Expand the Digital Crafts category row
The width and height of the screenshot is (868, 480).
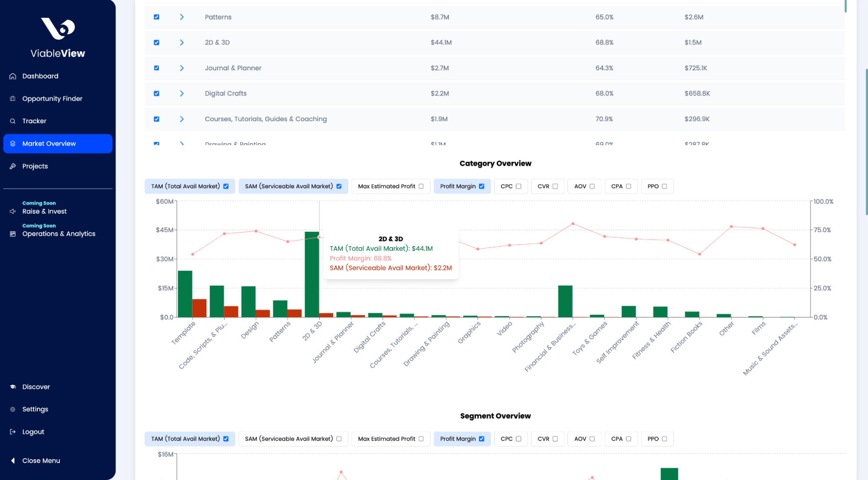point(182,94)
